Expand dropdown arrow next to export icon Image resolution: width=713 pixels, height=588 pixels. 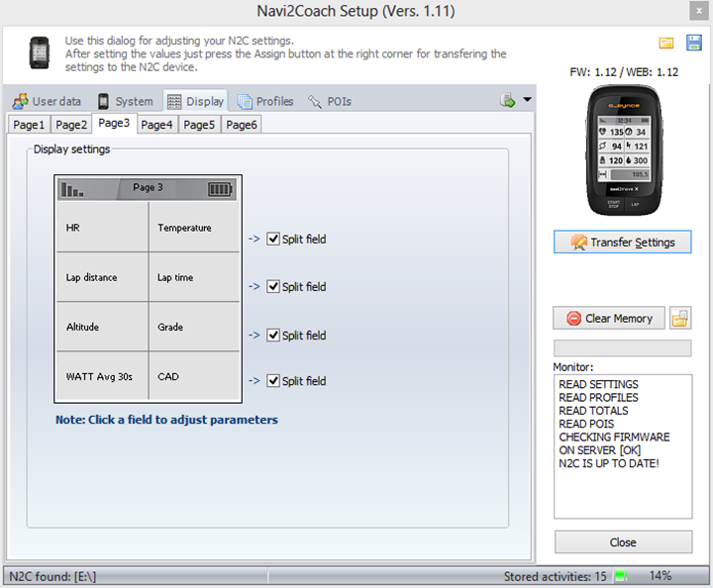click(527, 99)
